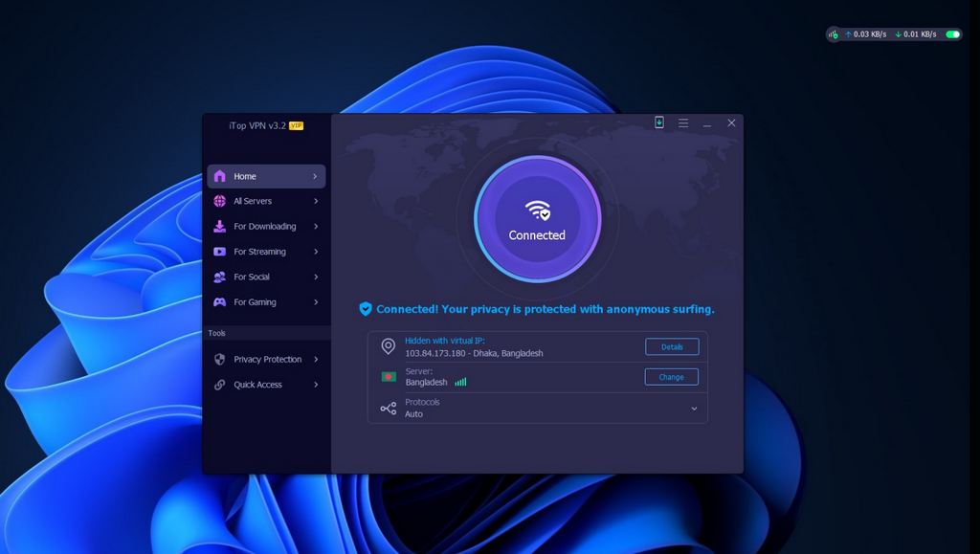Viewport: 980px width, 554px height.
Task: Click the For Streaming play icon
Action: click(219, 252)
